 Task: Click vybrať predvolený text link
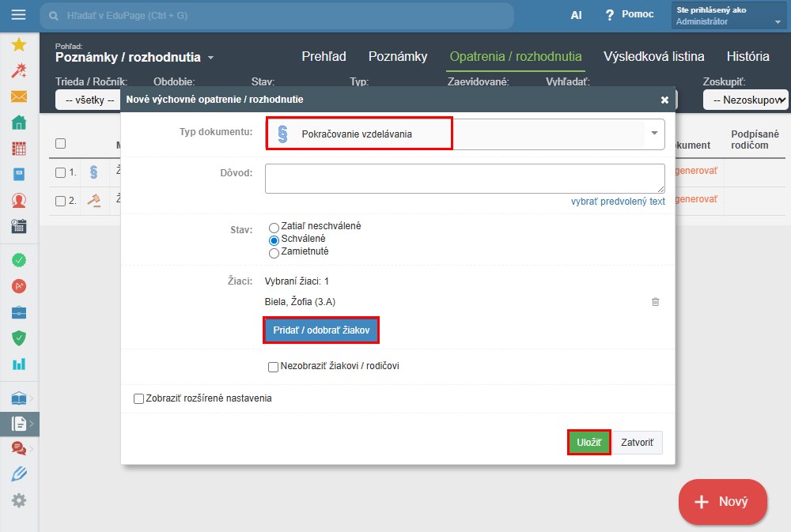point(618,202)
